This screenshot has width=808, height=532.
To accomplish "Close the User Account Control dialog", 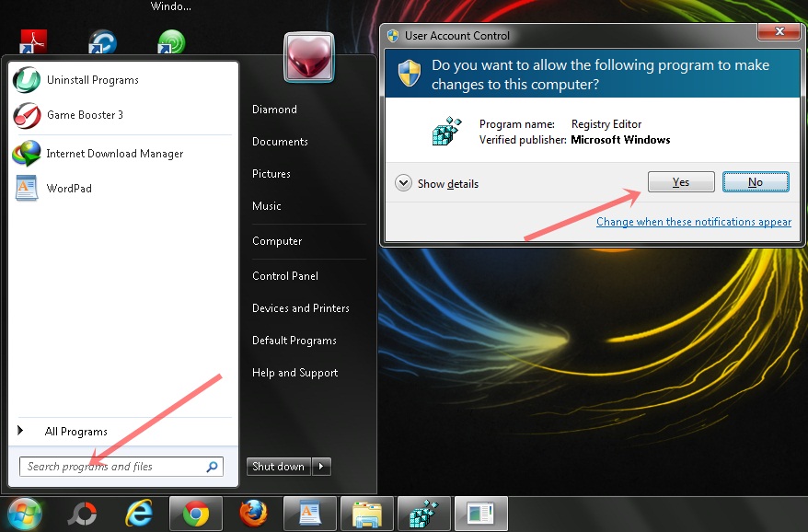I will click(x=779, y=31).
